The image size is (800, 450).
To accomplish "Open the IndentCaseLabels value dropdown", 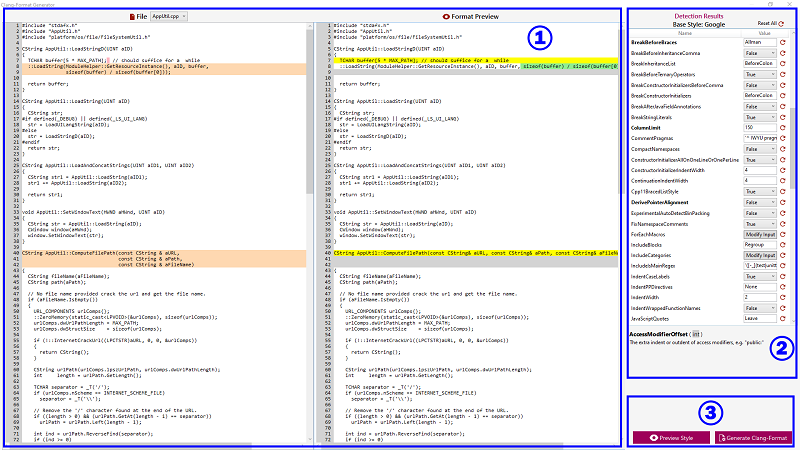I will click(x=760, y=277).
